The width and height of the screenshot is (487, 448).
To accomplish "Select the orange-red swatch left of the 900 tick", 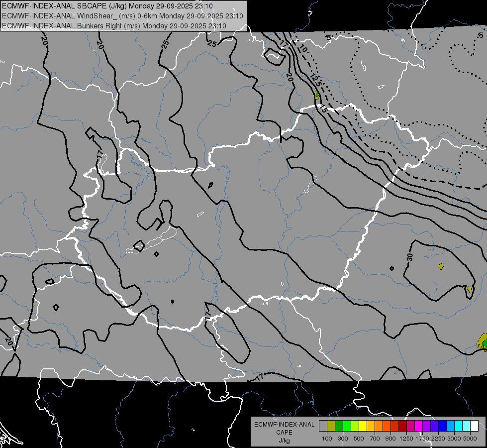I will pos(387,426).
